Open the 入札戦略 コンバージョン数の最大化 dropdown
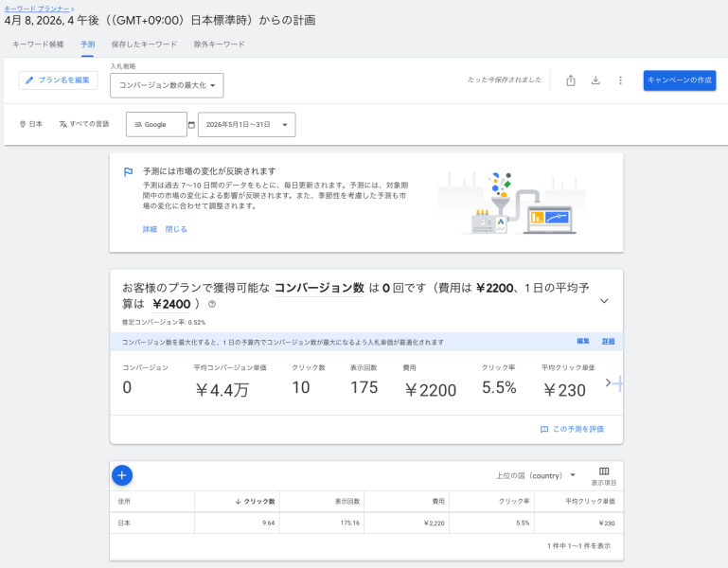728x568 pixels. coord(167,86)
